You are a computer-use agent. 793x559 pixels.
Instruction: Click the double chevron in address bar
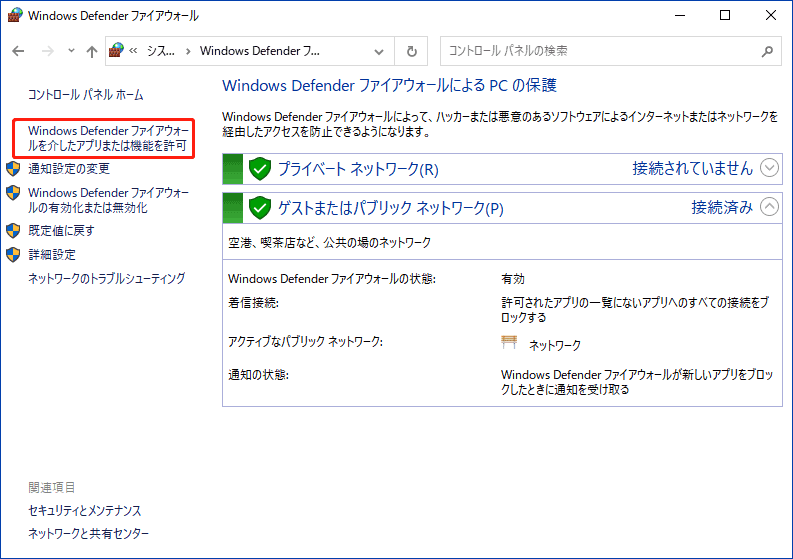point(134,51)
